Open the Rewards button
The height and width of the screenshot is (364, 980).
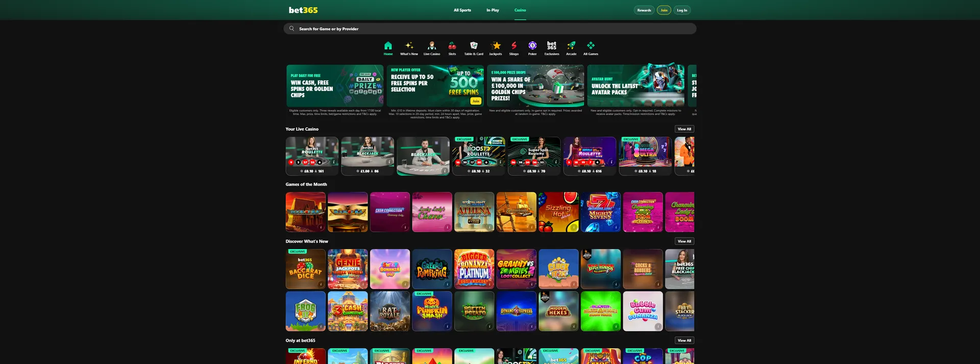[x=644, y=10]
